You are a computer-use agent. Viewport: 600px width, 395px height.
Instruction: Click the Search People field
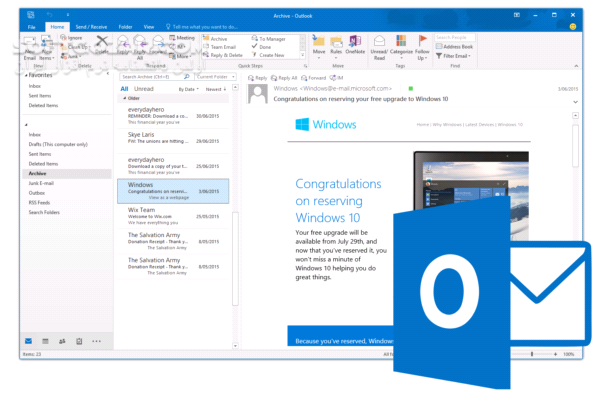coord(455,37)
